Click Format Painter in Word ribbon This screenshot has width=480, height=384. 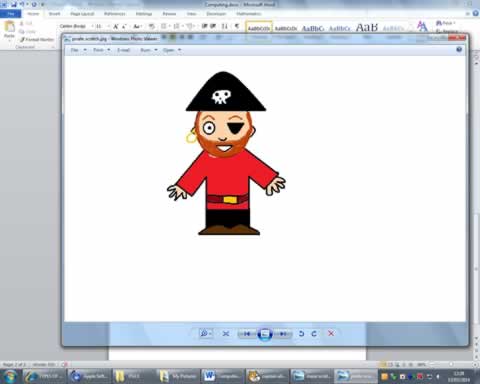pos(37,39)
